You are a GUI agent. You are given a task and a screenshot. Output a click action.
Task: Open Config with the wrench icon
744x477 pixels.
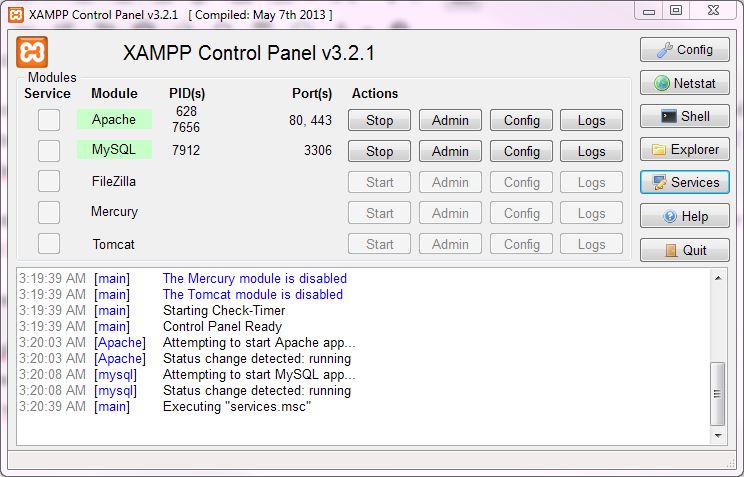[x=684, y=50]
